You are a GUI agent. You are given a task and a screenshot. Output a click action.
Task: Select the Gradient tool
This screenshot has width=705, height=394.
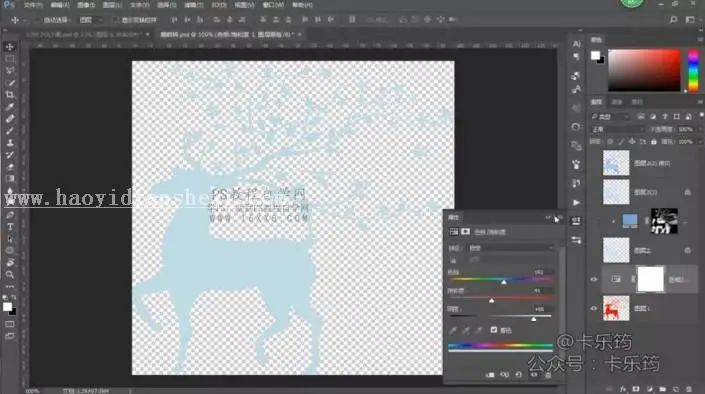tap(10, 179)
